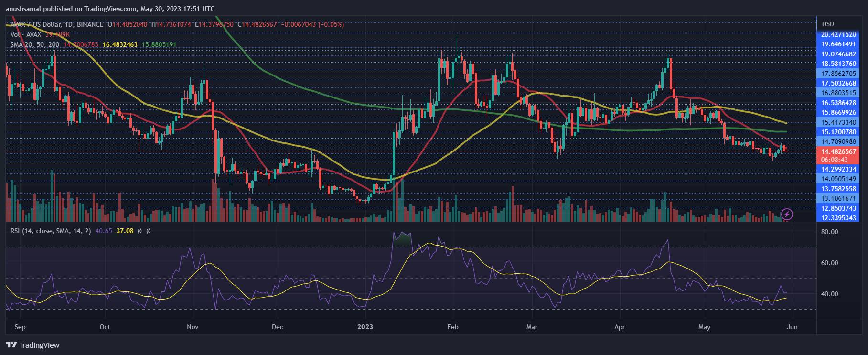Click the purple RSI value 40.65
868x355 pixels.
point(104,231)
